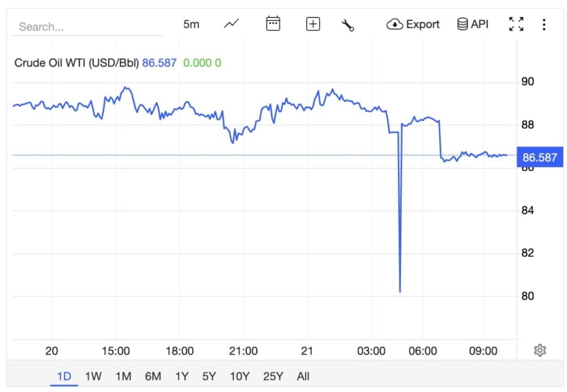The height and width of the screenshot is (392, 567).
Task: Show the 25Y time range
Action: tap(273, 376)
